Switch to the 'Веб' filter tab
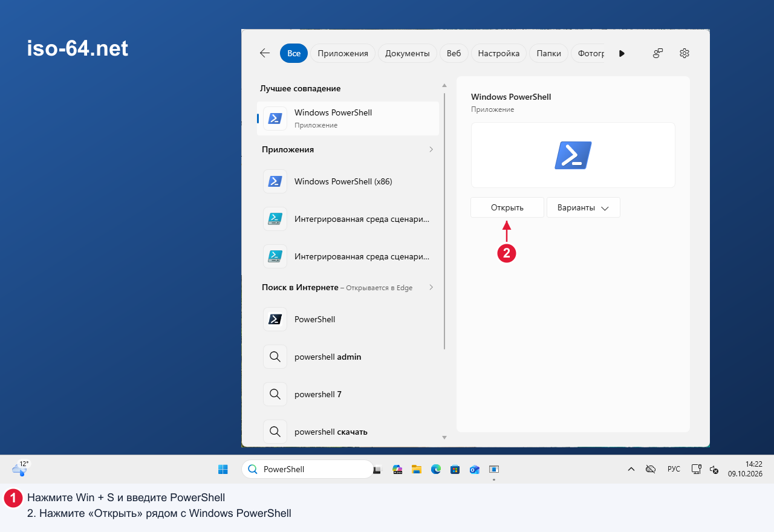The height and width of the screenshot is (532, 774). [x=454, y=53]
